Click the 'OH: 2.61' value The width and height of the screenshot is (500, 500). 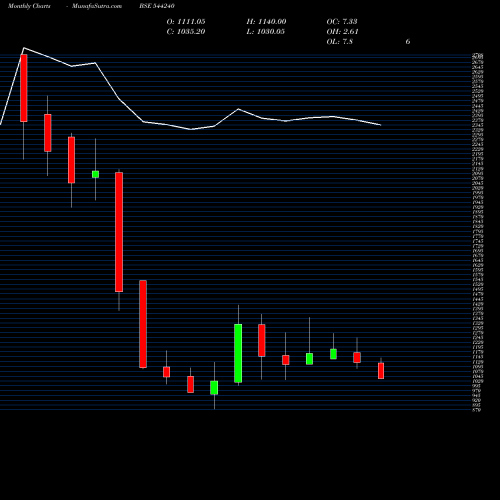342,32
